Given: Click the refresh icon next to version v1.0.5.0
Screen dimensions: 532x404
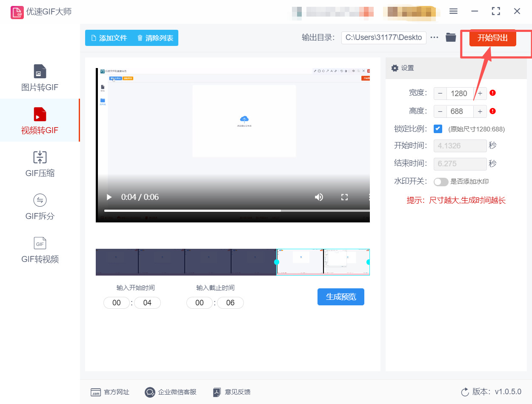Looking at the screenshot, I should (463, 392).
